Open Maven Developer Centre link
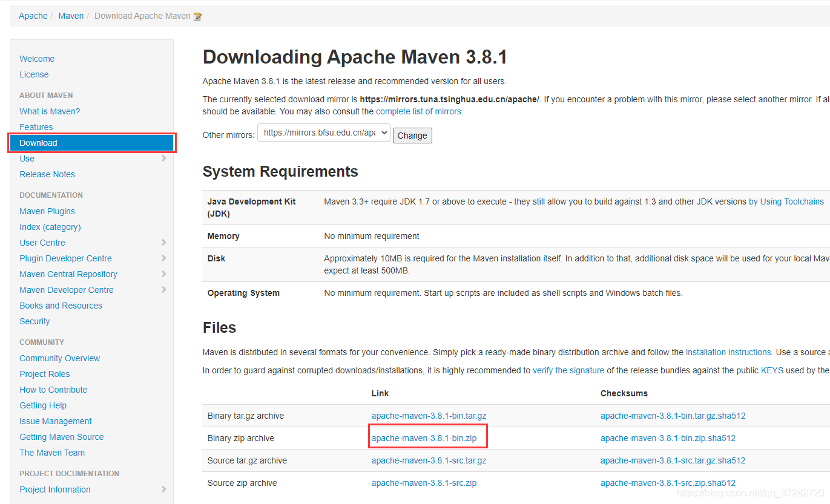Image resolution: width=830 pixels, height=504 pixels. tap(67, 290)
